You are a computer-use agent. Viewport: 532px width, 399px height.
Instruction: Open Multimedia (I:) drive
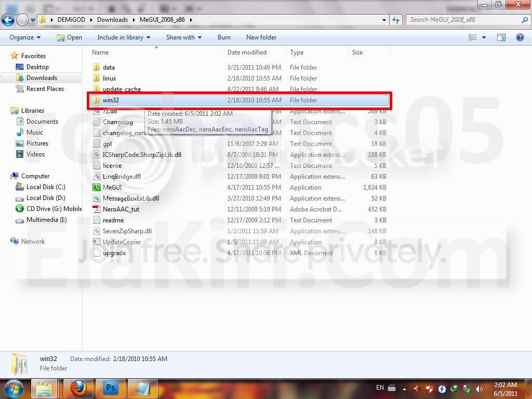pyautogui.click(x=46, y=220)
